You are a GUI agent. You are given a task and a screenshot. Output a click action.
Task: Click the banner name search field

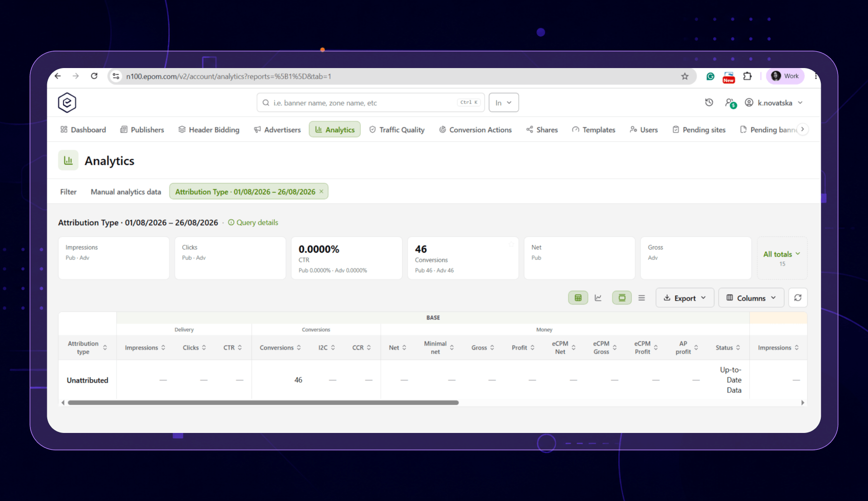pos(370,103)
